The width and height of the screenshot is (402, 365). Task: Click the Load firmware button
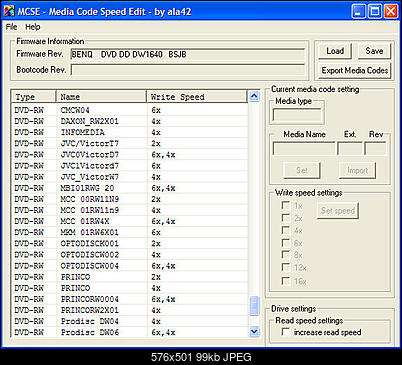click(x=335, y=51)
